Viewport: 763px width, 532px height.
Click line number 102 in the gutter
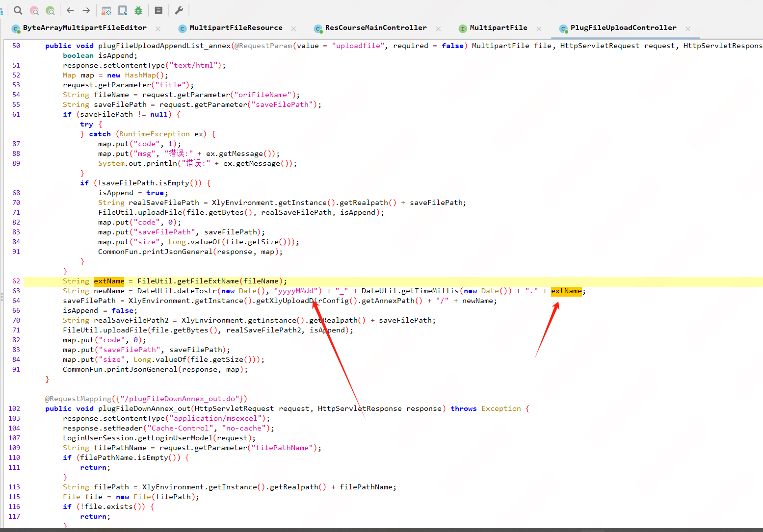tap(14, 408)
